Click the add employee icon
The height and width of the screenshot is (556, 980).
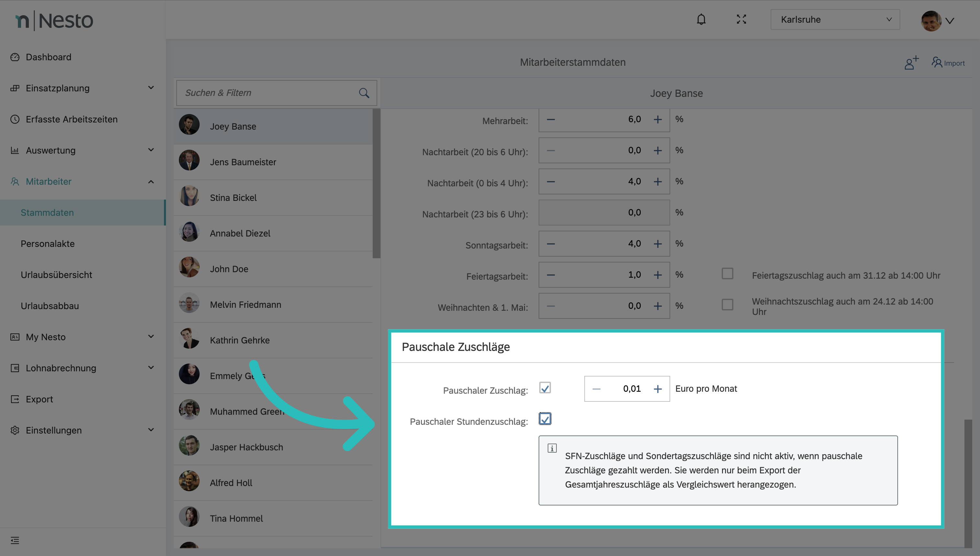(911, 63)
